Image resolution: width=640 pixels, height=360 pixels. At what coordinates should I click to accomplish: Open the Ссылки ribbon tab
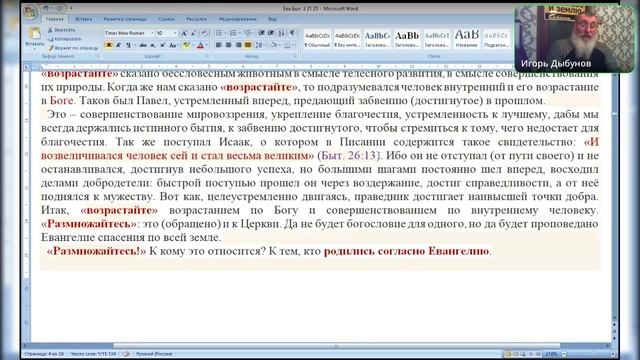point(166,19)
